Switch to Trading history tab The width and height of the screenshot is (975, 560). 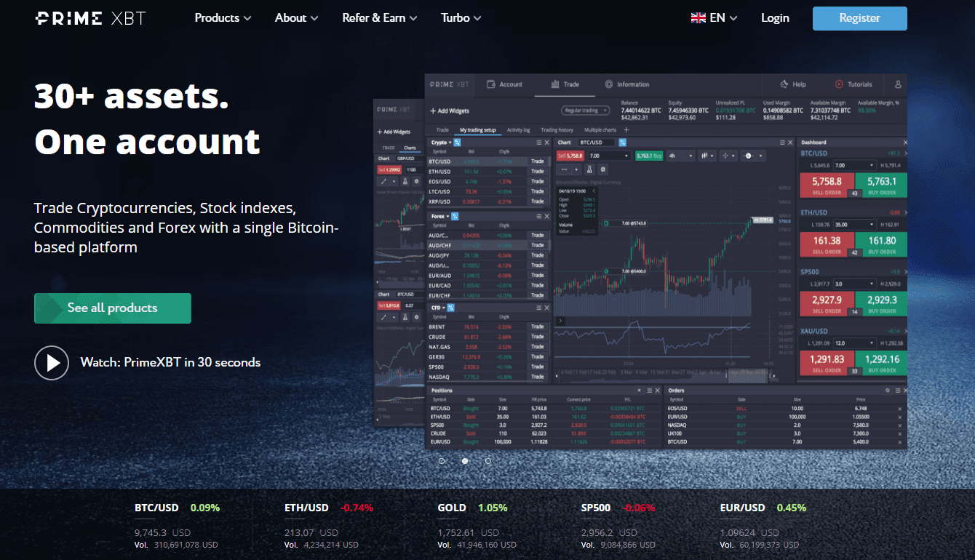[557, 130]
